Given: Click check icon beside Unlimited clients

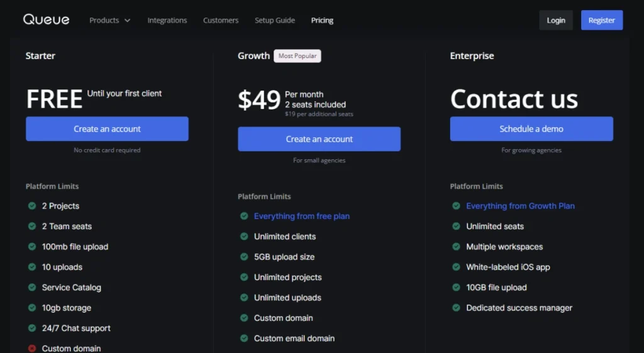Looking at the screenshot, I should coord(244,237).
